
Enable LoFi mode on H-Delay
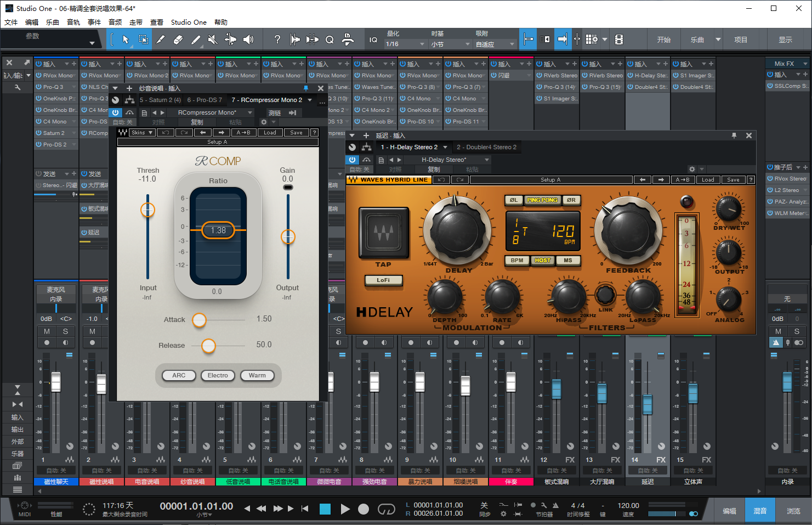pyautogui.click(x=383, y=280)
